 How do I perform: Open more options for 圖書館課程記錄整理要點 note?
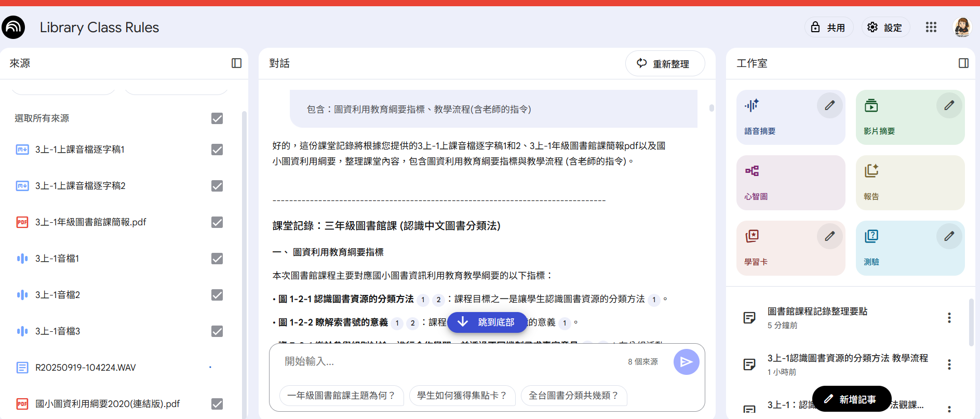(x=949, y=318)
